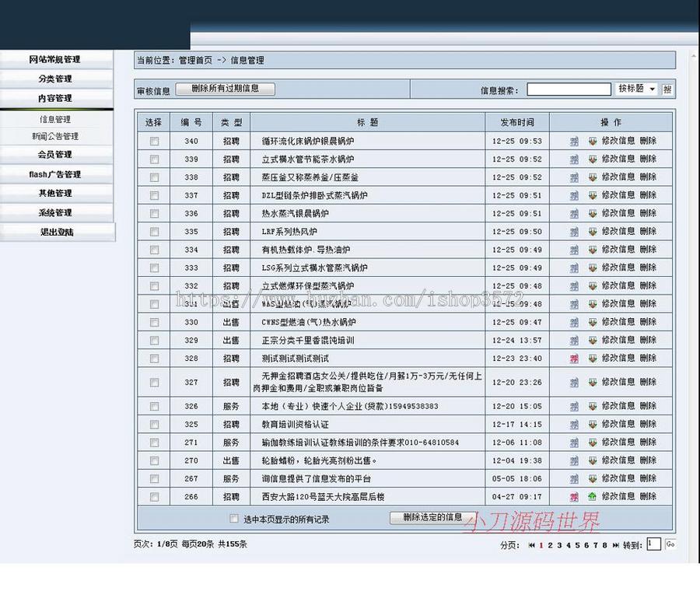This screenshot has height=595, width=700.
Task: Click the green up-arrow icon on row 266
Action: coord(591,497)
